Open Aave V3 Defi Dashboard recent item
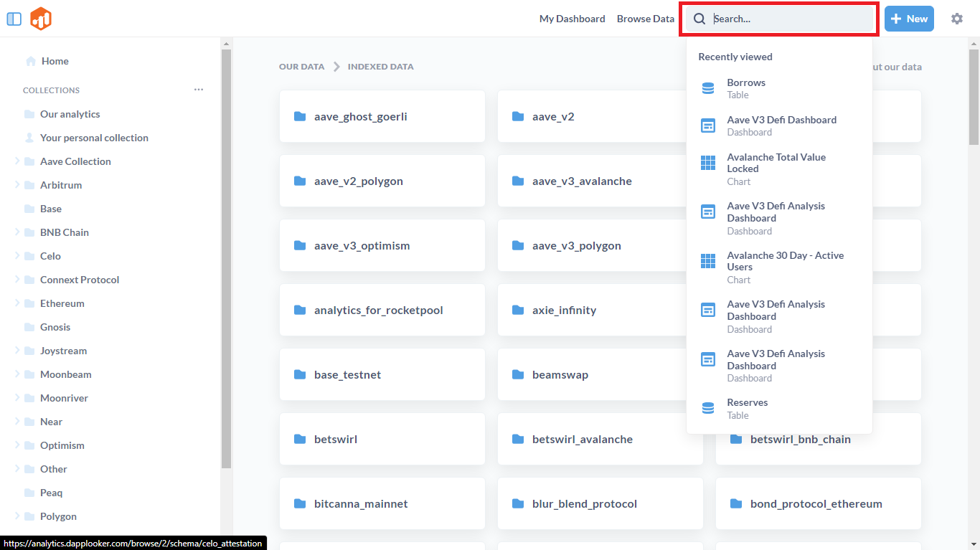The height and width of the screenshot is (550, 980). coord(781,125)
